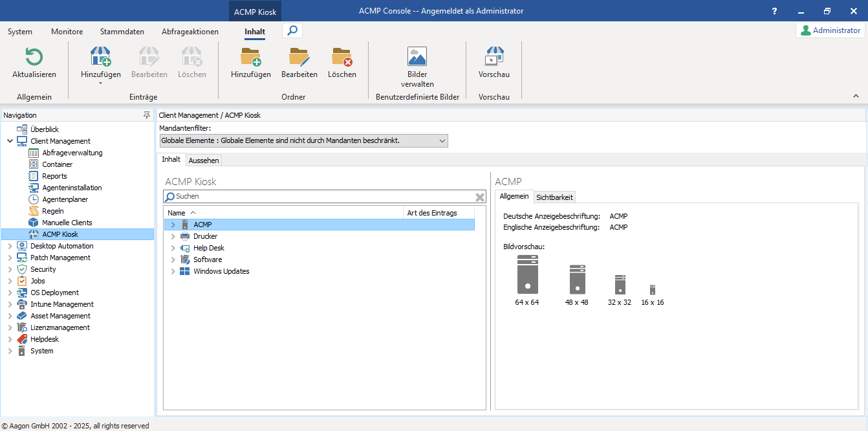Click the Hinzufügen icon under Ordner

point(250,58)
